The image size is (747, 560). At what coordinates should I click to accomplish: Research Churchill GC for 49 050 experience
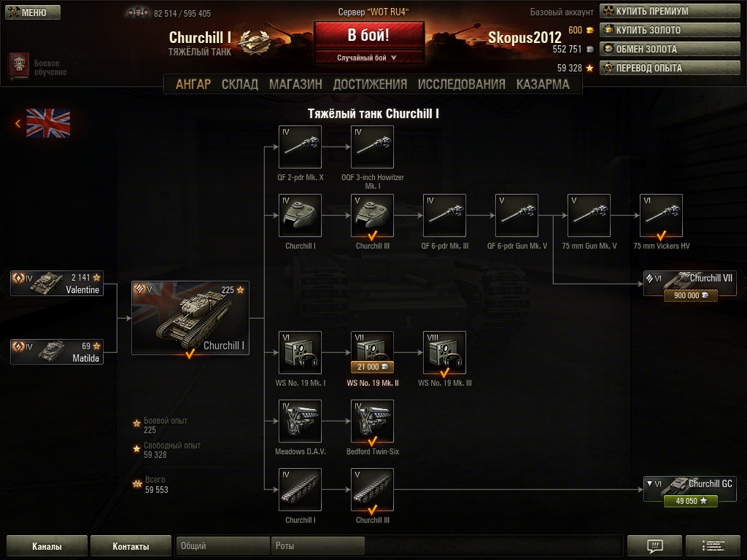(690, 501)
